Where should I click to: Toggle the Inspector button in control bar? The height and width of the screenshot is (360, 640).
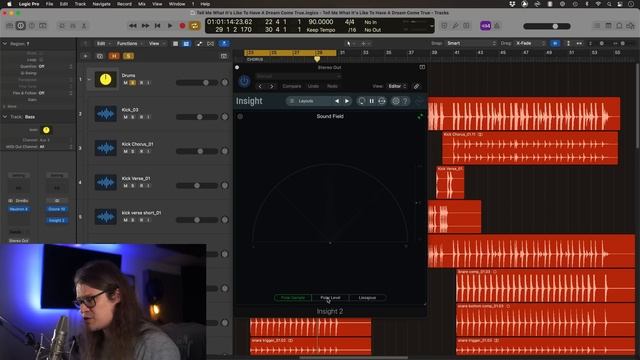20,26
